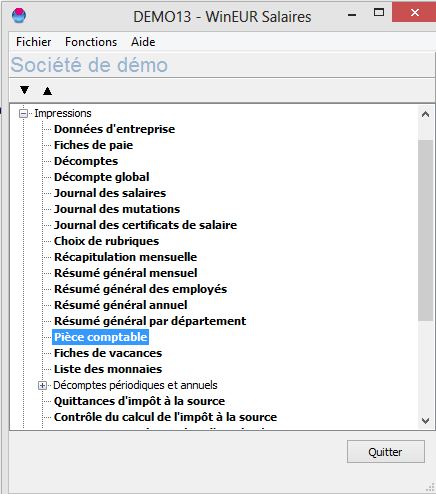Click the down triangle arrow icon
The image size is (436, 494).
coord(24,90)
